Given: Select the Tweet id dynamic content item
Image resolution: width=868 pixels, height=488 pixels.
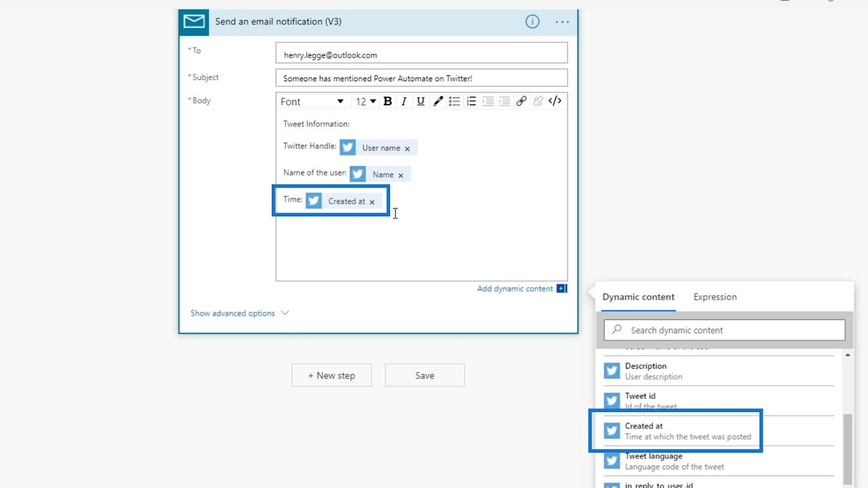Looking at the screenshot, I should coord(719,401).
